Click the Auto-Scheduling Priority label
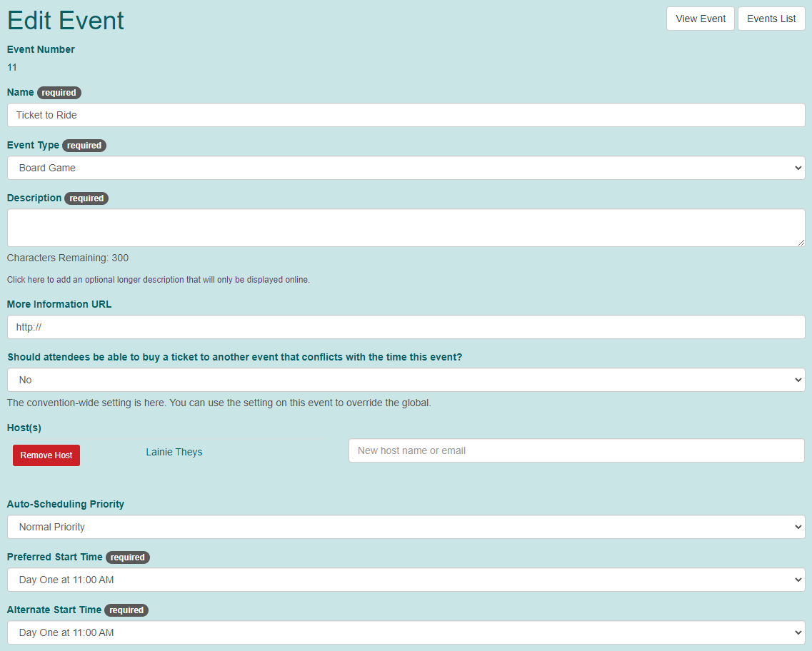 coord(65,504)
